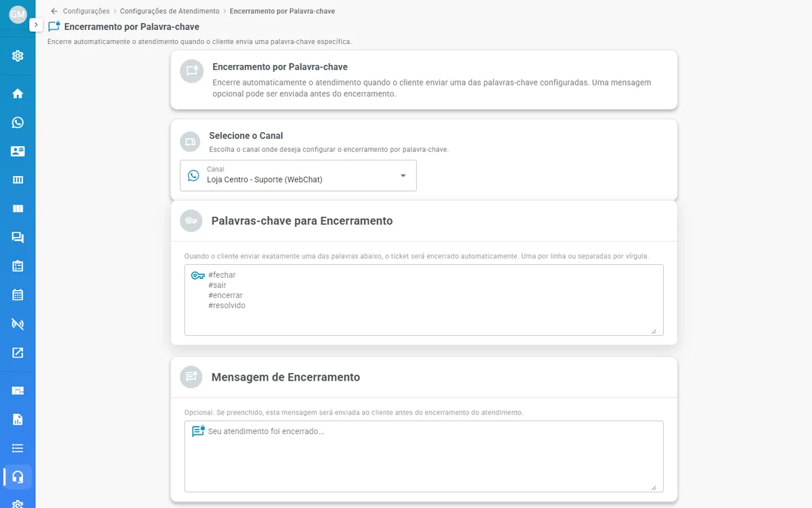
Task: Go back using the breadcrumb arrow
Action: (x=54, y=12)
